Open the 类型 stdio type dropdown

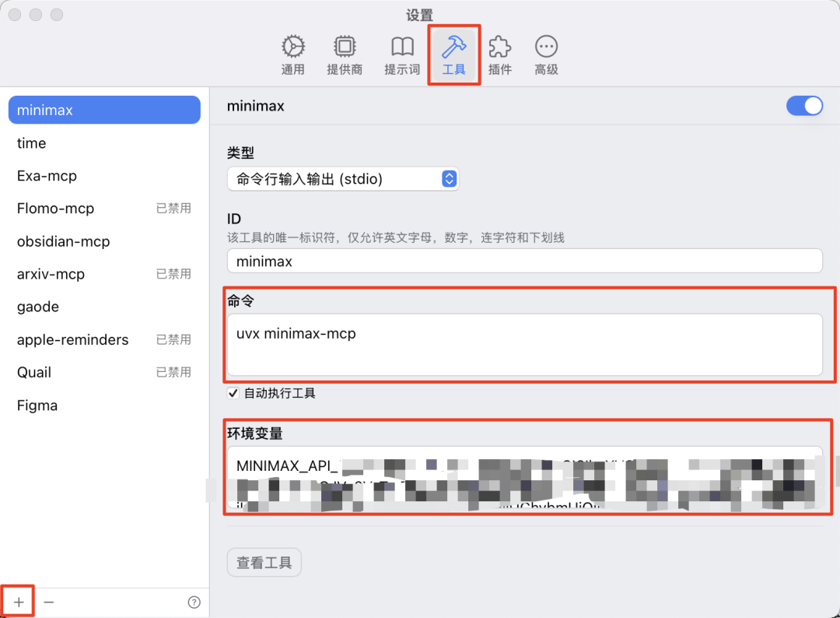(x=343, y=178)
